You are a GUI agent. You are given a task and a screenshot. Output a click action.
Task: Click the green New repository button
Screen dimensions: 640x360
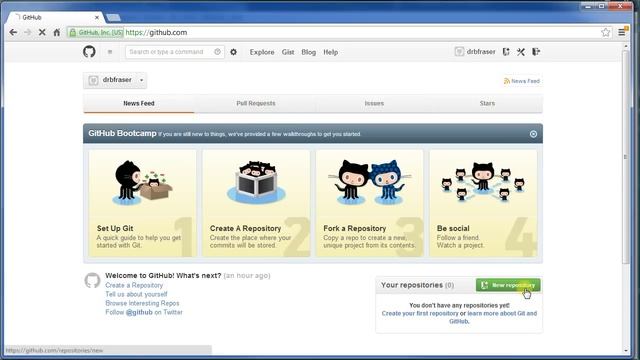coord(508,285)
